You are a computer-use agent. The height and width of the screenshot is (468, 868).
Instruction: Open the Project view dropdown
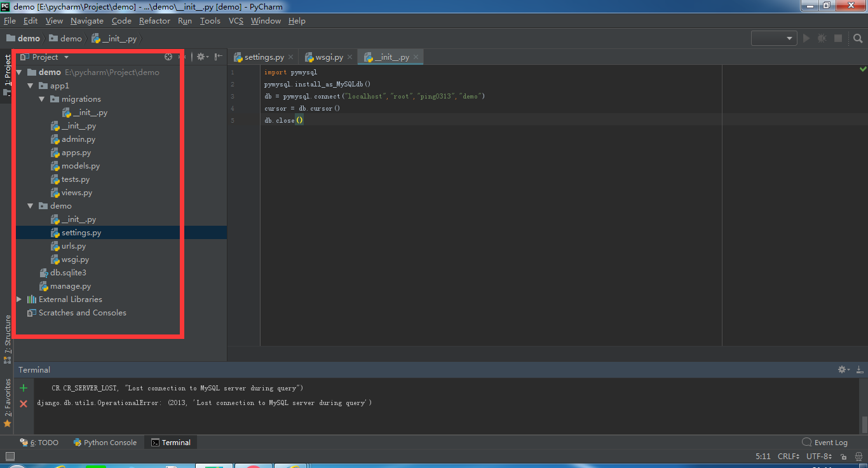click(x=44, y=57)
